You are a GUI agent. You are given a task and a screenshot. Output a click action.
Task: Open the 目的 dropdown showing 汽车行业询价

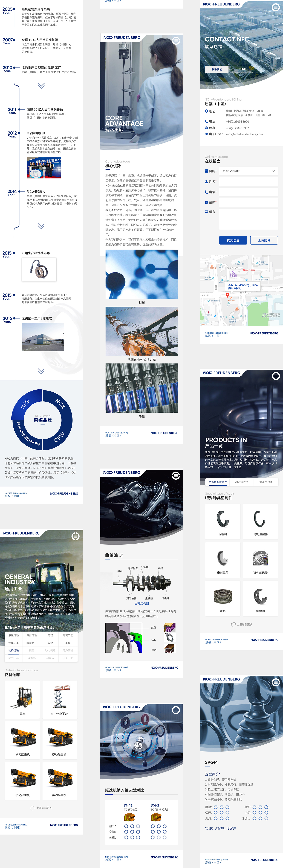248,171
